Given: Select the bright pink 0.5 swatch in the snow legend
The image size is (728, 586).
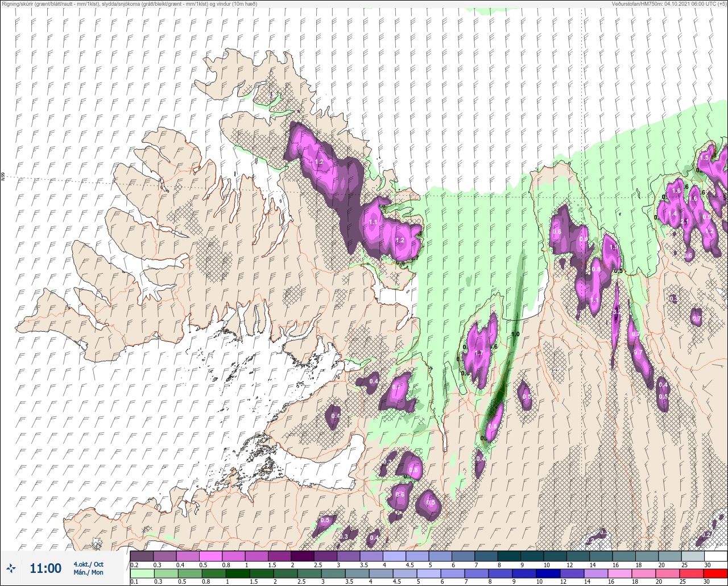Looking at the screenshot, I should tap(210, 556).
